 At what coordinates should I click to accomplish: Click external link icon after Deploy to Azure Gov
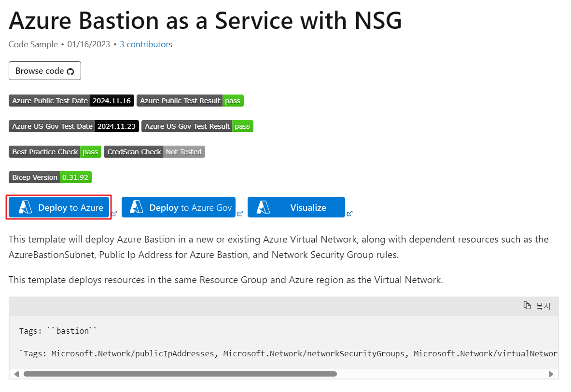(x=240, y=214)
